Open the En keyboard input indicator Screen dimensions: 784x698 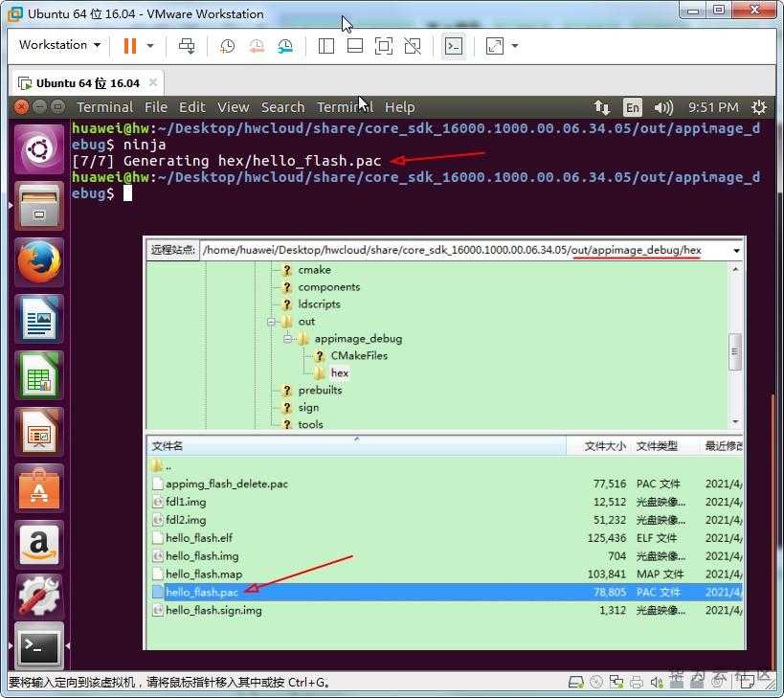coord(633,107)
